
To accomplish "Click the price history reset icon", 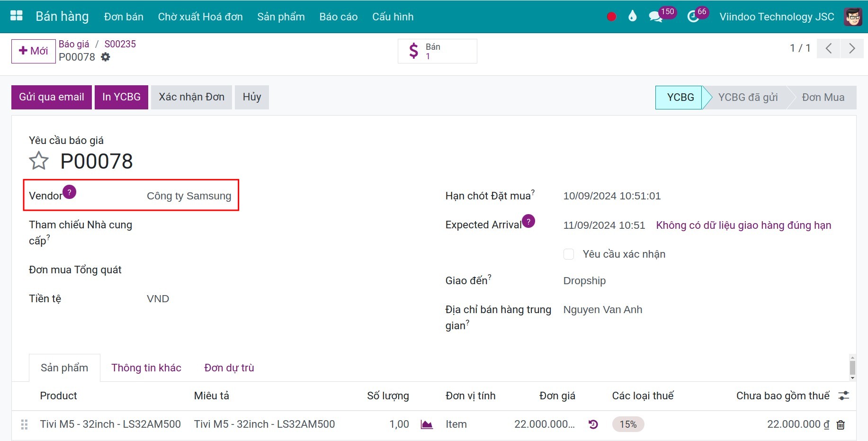I will pyautogui.click(x=593, y=424).
